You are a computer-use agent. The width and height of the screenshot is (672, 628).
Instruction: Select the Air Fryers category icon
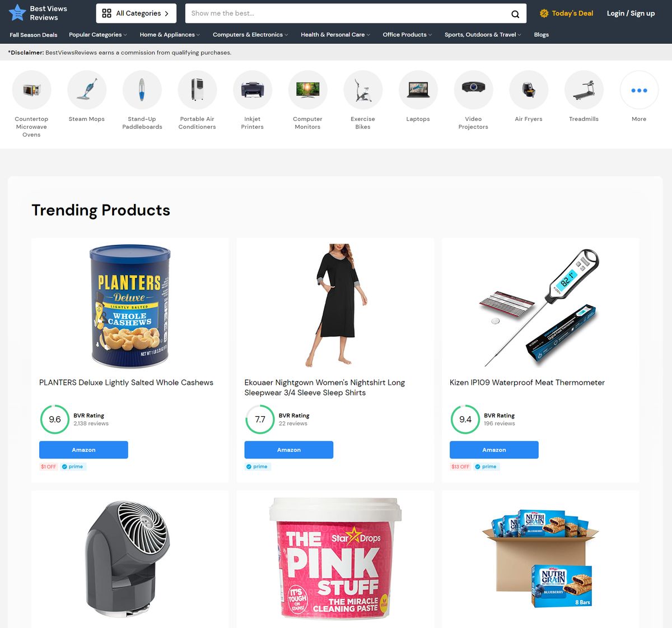coord(529,90)
